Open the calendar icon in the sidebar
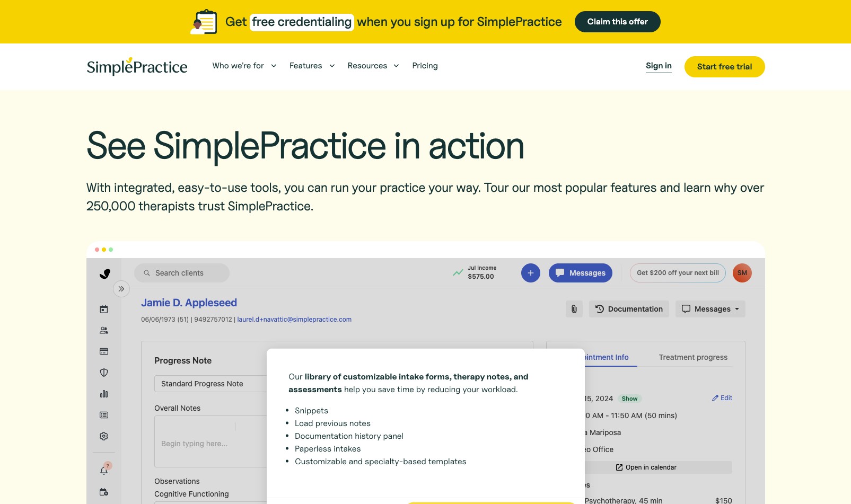Viewport: 851px width, 504px height. tap(104, 309)
